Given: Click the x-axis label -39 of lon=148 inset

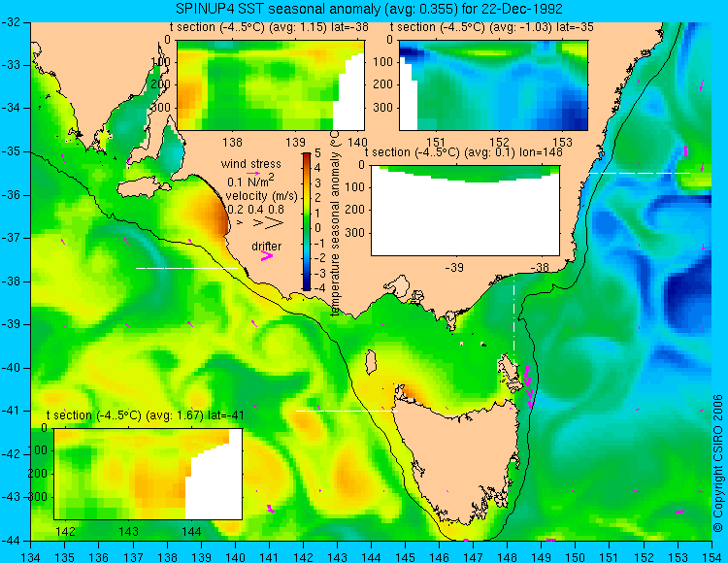Looking at the screenshot, I should [453, 267].
